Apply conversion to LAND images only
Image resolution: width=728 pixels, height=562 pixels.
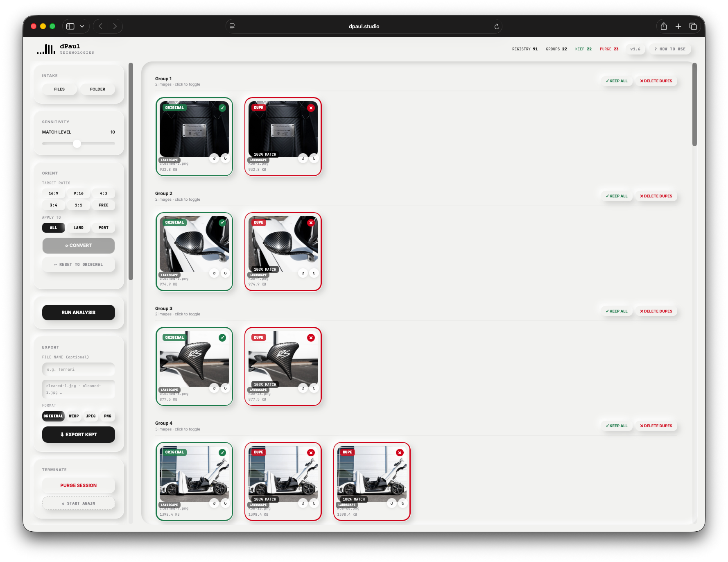(x=79, y=228)
